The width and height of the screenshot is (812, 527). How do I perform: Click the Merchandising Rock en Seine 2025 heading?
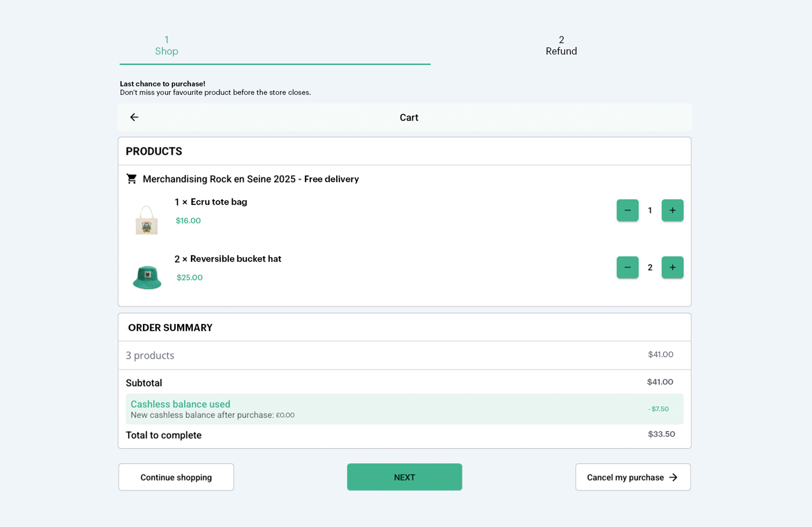250,179
